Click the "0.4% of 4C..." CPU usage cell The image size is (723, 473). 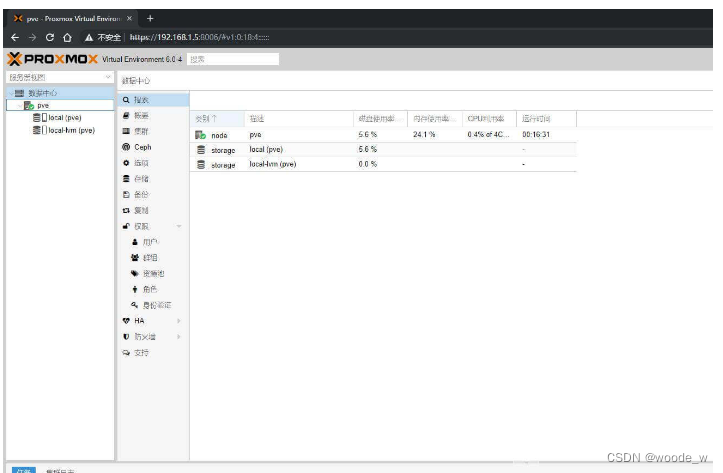[x=488, y=135]
